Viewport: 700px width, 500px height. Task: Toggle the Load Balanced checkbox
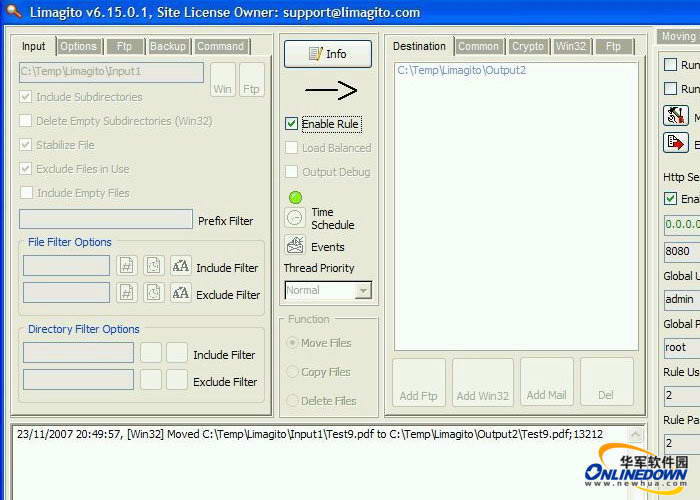coord(292,148)
